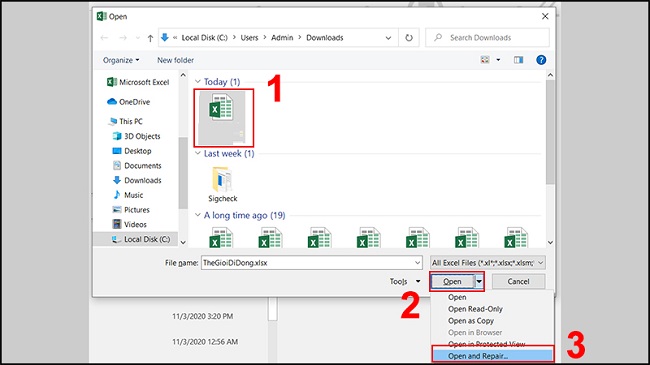Open Music in the navigation pane
650x365 pixels.
click(x=128, y=195)
